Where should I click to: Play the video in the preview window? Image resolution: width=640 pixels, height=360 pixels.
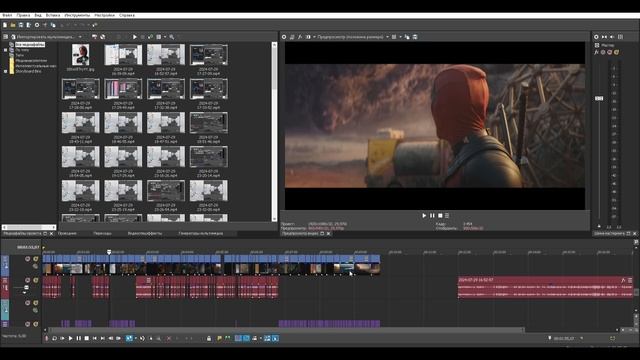pyautogui.click(x=424, y=216)
